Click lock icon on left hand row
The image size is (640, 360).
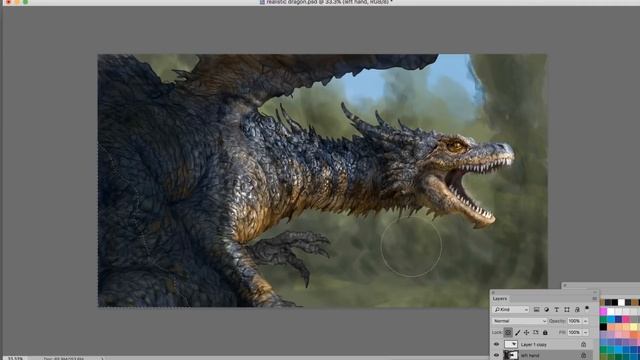[x=583, y=356]
